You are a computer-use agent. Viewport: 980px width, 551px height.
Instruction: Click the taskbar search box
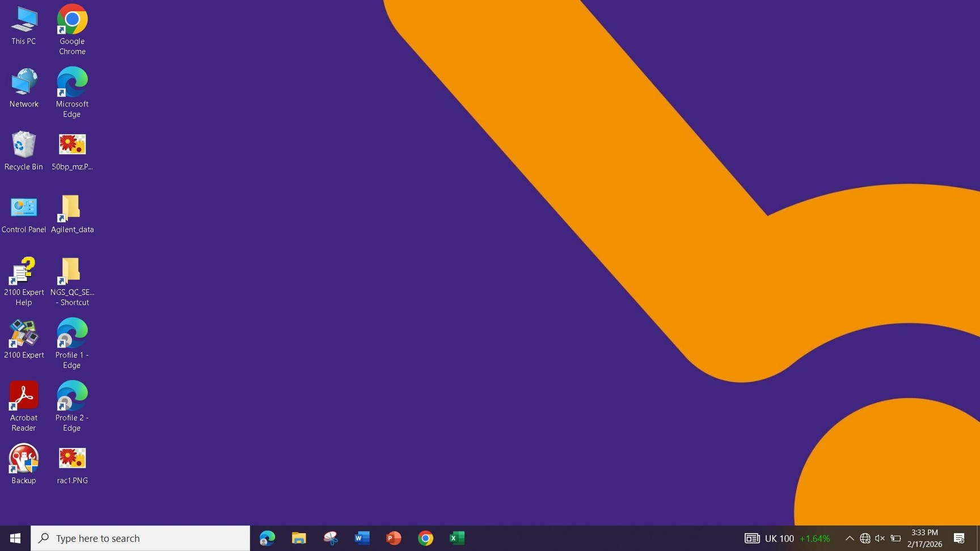click(141, 538)
